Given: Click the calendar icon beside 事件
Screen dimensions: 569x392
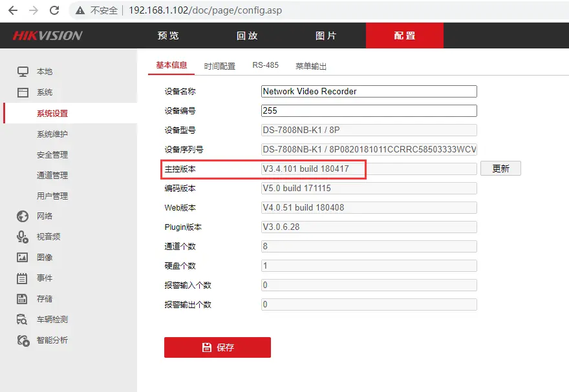Looking at the screenshot, I should 23,278.
